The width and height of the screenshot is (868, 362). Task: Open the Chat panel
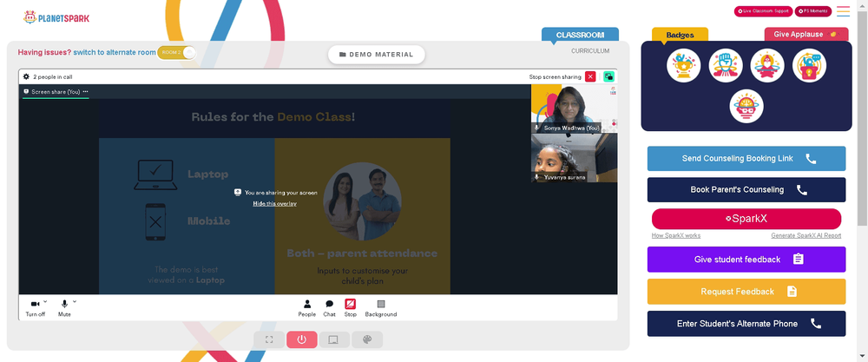pyautogui.click(x=329, y=308)
